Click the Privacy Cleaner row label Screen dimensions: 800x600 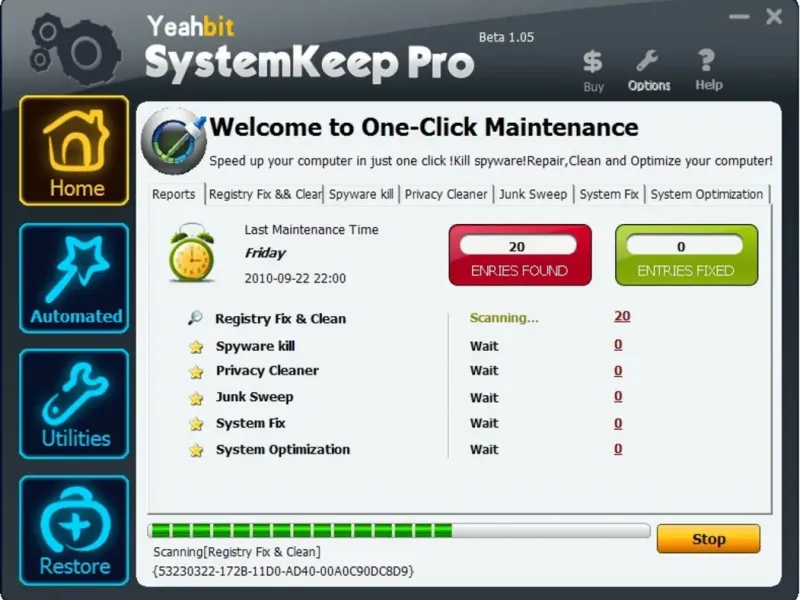(x=267, y=370)
